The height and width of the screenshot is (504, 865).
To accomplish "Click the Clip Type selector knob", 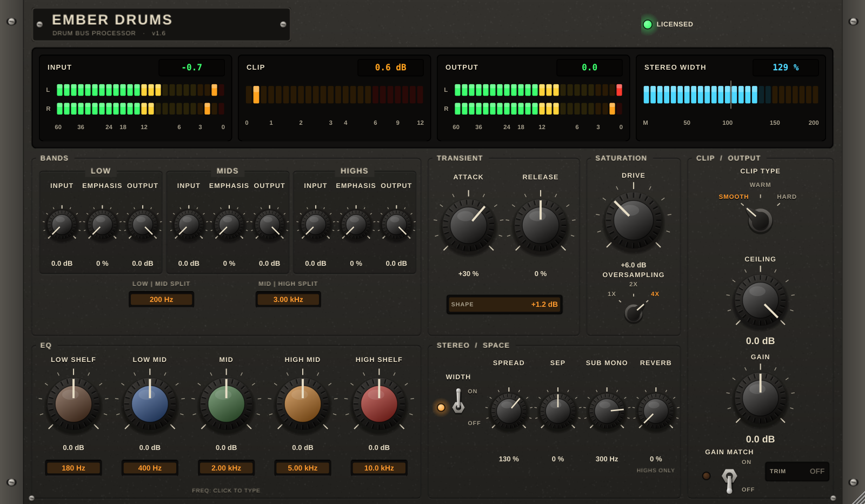I will 760,220.
